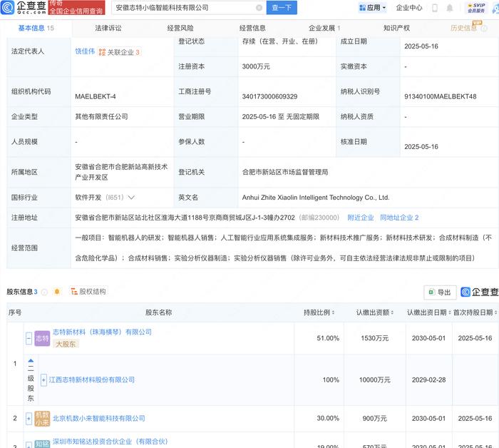Click the info icon beside 股东信息
The height and width of the screenshot is (448, 499).
coord(44,292)
